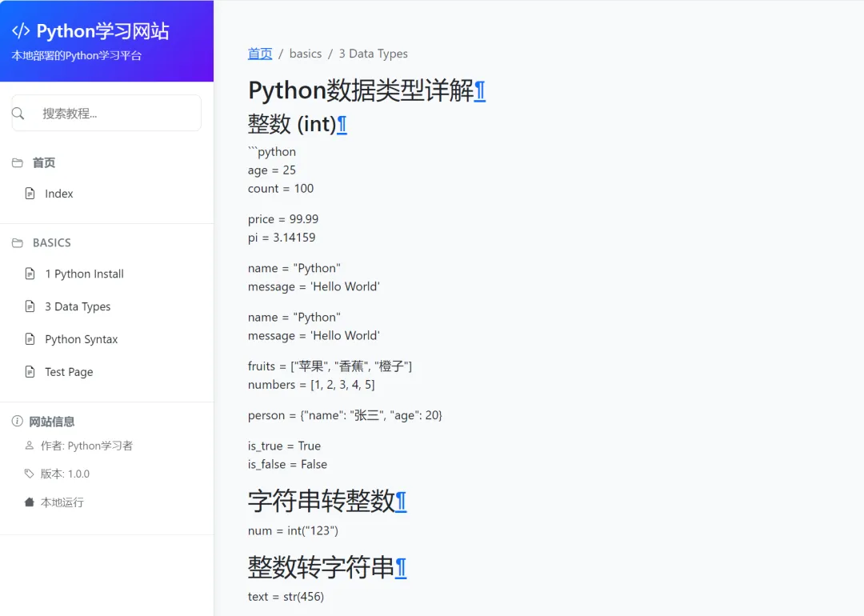
Task: Open the 1 Python Install tutorial
Action: point(84,274)
